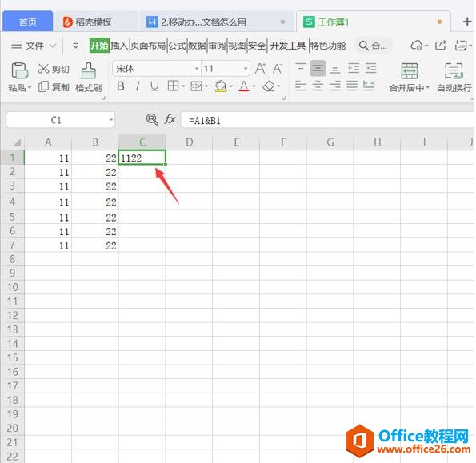Align cell content to top
The width and height of the screenshot is (476, 463).
301,66
